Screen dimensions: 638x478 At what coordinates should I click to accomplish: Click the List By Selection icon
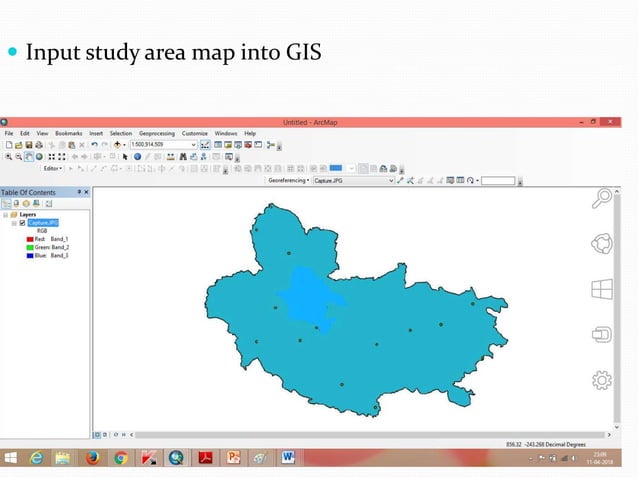pyautogui.click(x=36, y=203)
